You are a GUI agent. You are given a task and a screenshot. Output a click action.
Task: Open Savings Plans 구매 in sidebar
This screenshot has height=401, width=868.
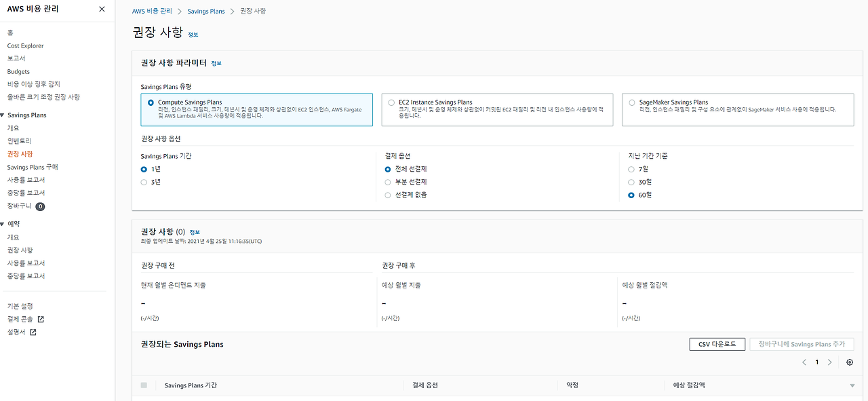(33, 167)
